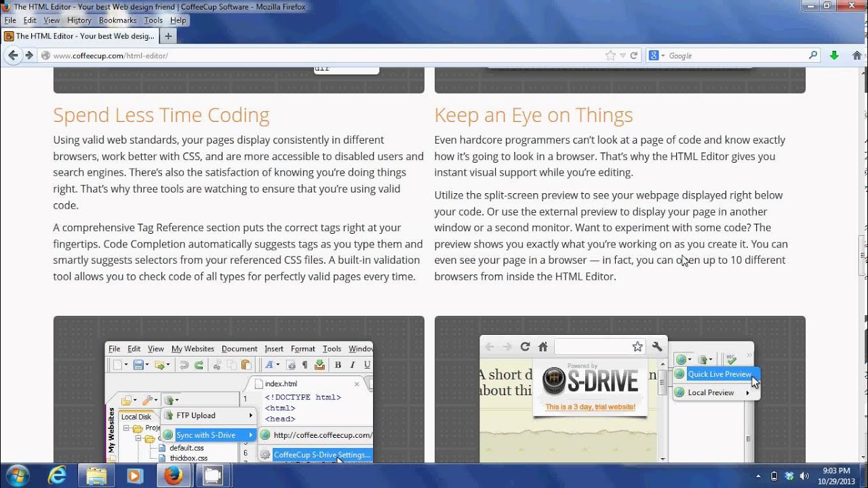Click the Spend Less Time Coding heading
Screen dimensions: 868x488
click(161, 115)
